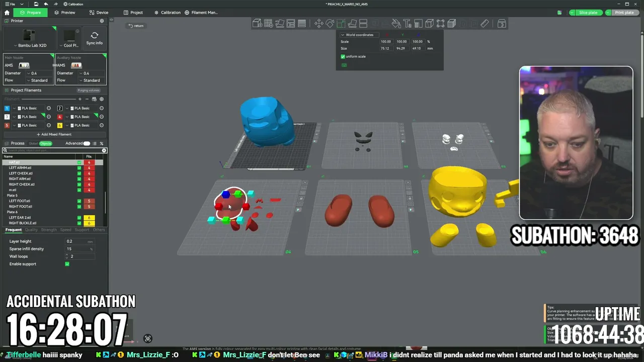This screenshot has width=644, height=362.
Task: Open the Quality settings tab
Action: pos(31,230)
